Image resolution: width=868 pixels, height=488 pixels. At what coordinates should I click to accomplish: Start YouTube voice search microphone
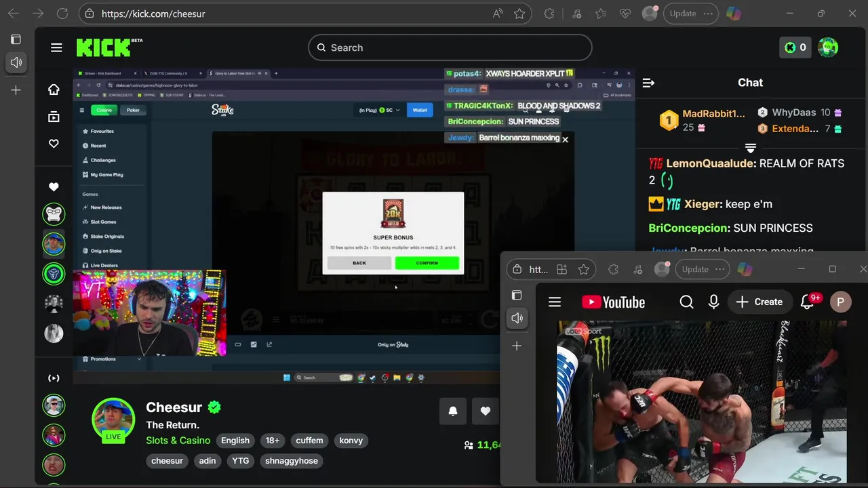(713, 302)
